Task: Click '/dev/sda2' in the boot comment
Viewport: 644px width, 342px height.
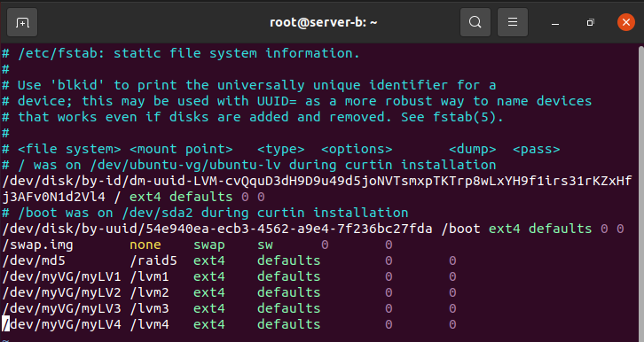Action: click(x=157, y=213)
